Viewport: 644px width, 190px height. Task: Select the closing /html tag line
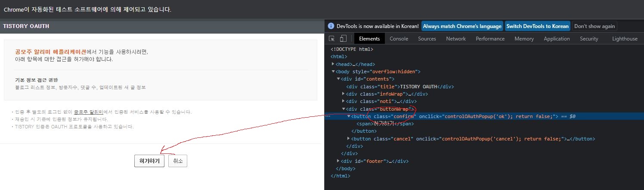[x=341, y=176]
